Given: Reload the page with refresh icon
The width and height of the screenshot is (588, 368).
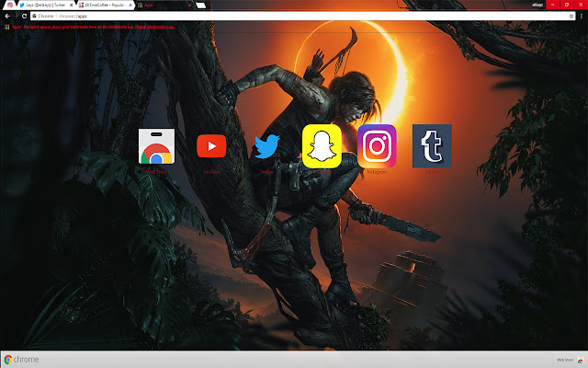Looking at the screenshot, I should click(x=25, y=17).
